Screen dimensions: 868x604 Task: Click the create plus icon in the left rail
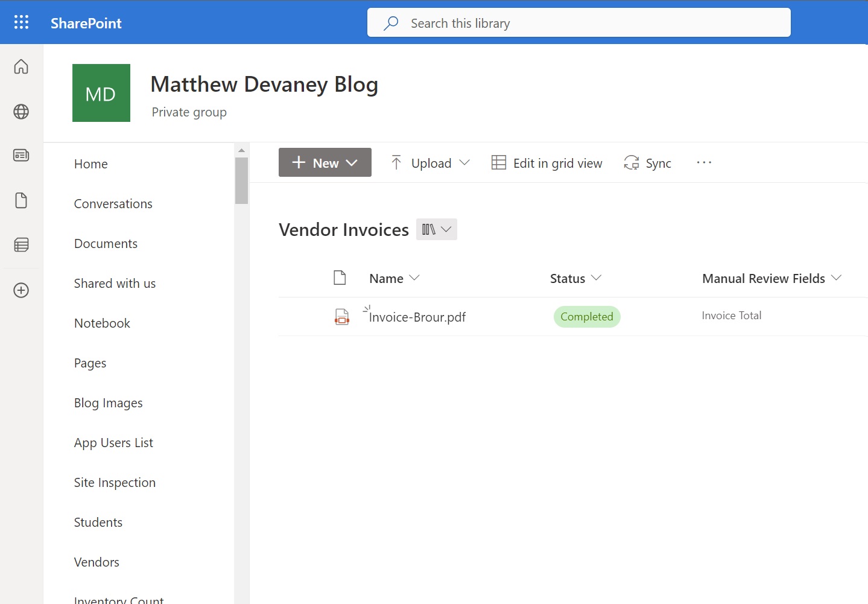point(21,290)
